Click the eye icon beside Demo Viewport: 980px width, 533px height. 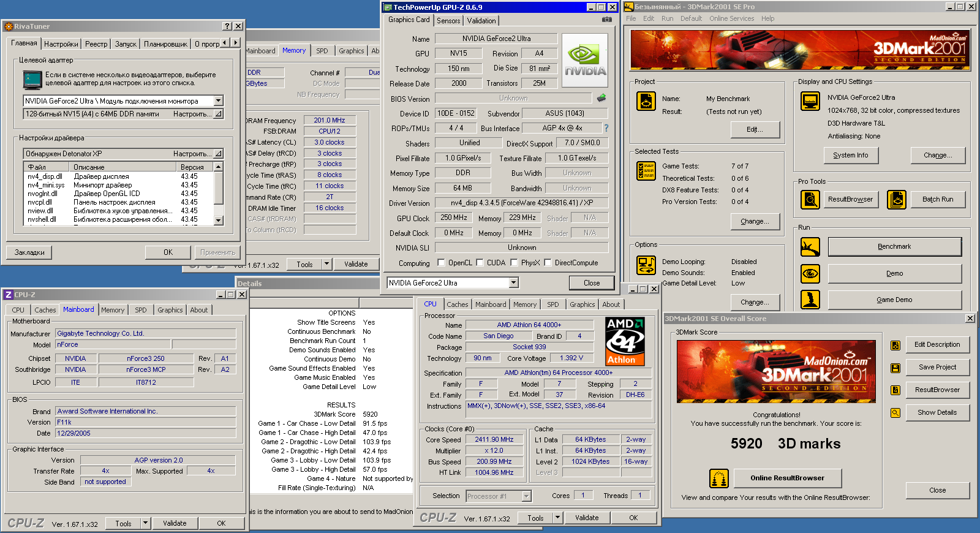pos(810,273)
